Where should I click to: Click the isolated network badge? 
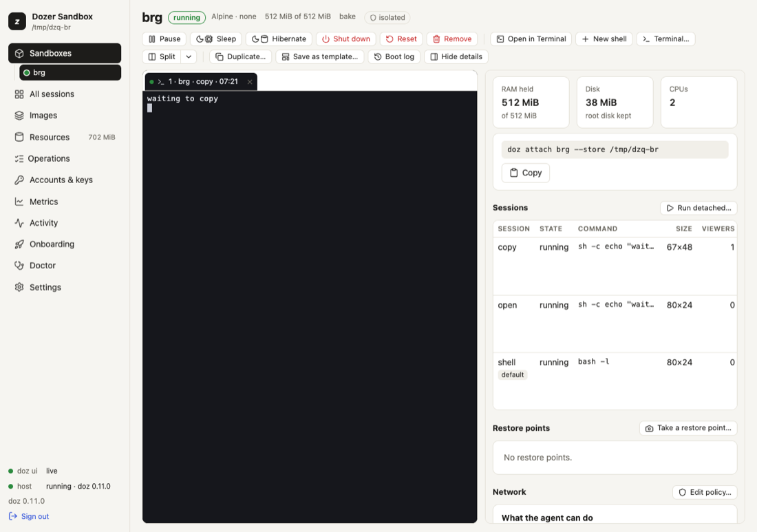pyautogui.click(x=387, y=17)
